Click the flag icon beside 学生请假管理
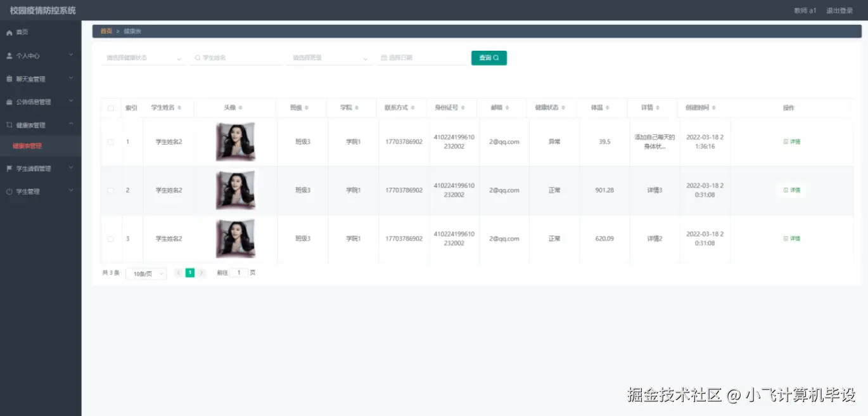 coord(10,169)
